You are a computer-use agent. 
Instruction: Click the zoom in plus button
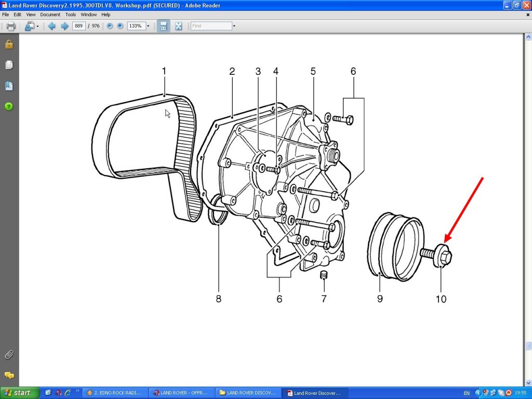click(x=121, y=26)
